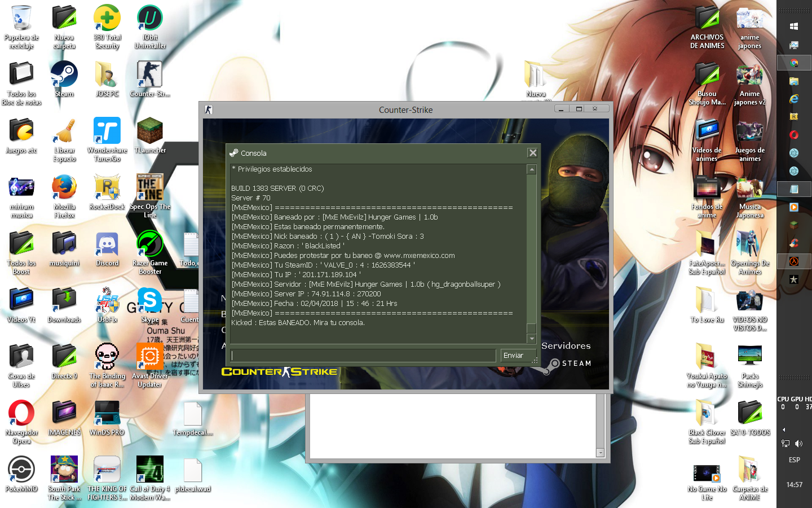This screenshot has width=812, height=508.
Task: Click the Enviar button in Consola
Action: [518, 355]
